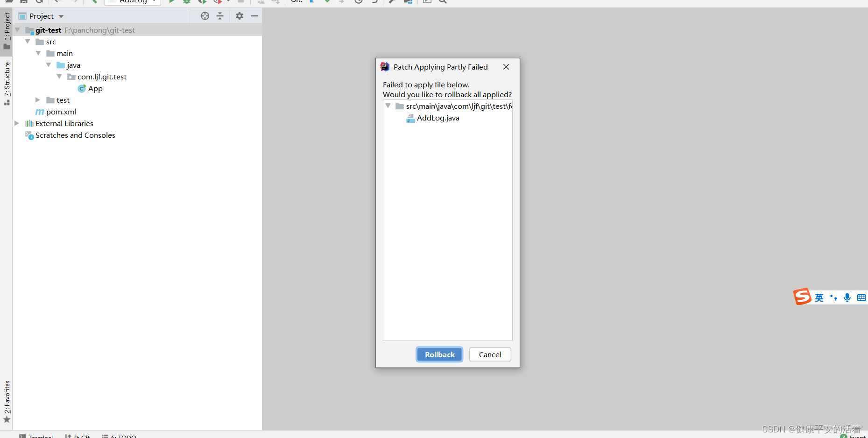Cancel the Patch Applying dialog

[490, 354]
